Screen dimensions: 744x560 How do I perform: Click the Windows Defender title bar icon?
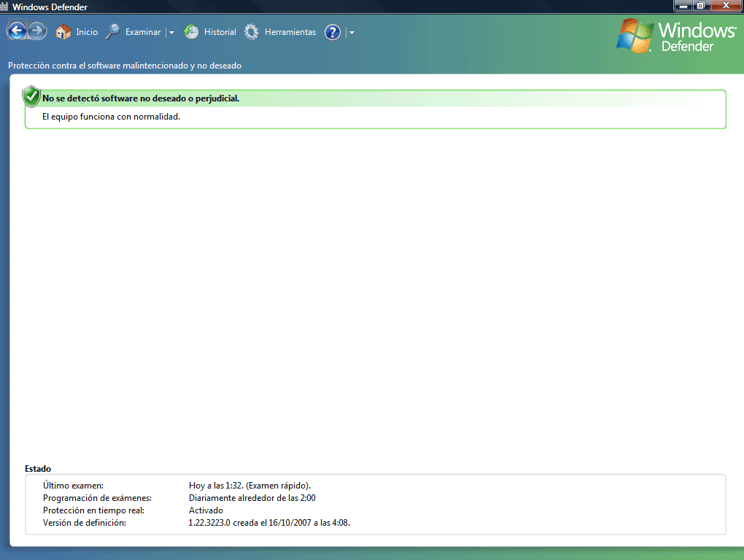click(x=5, y=6)
